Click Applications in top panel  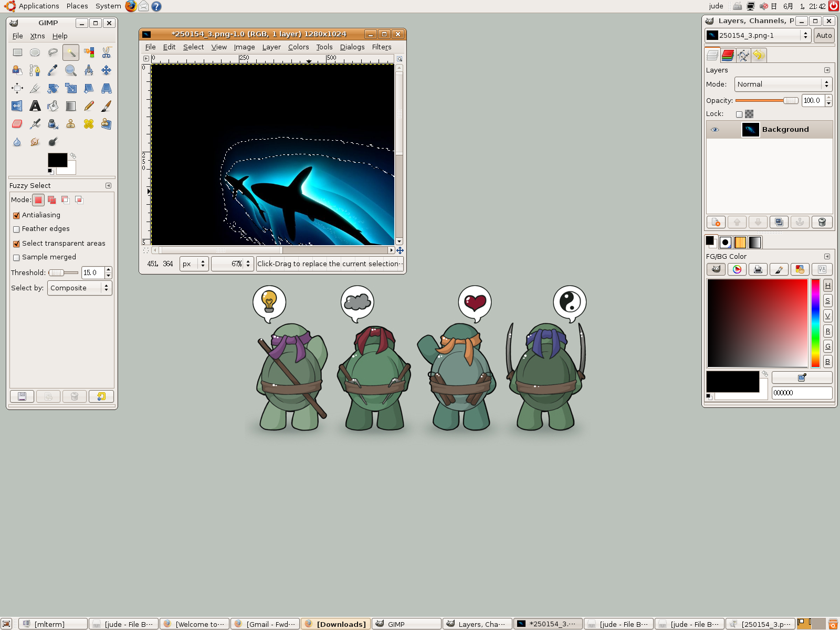(39, 6)
